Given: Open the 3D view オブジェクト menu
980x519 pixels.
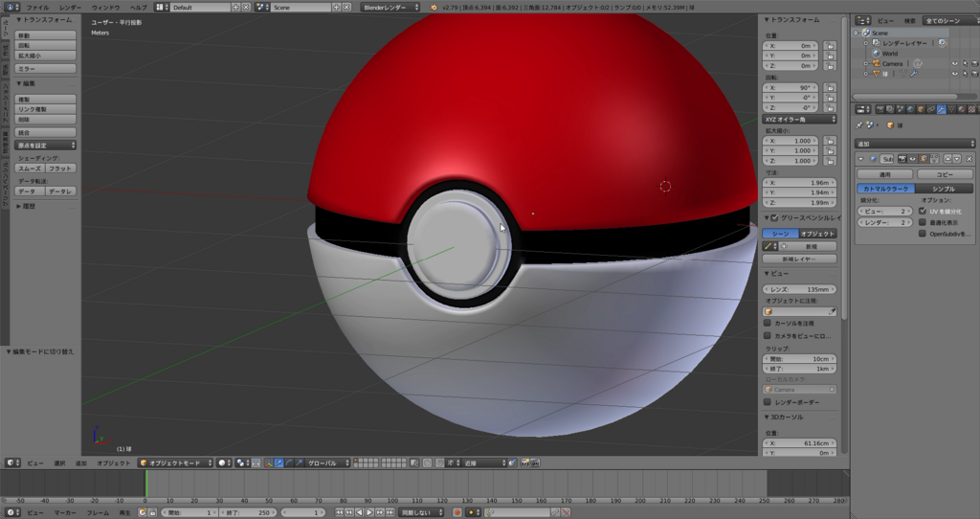Looking at the screenshot, I should pos(113,463).
